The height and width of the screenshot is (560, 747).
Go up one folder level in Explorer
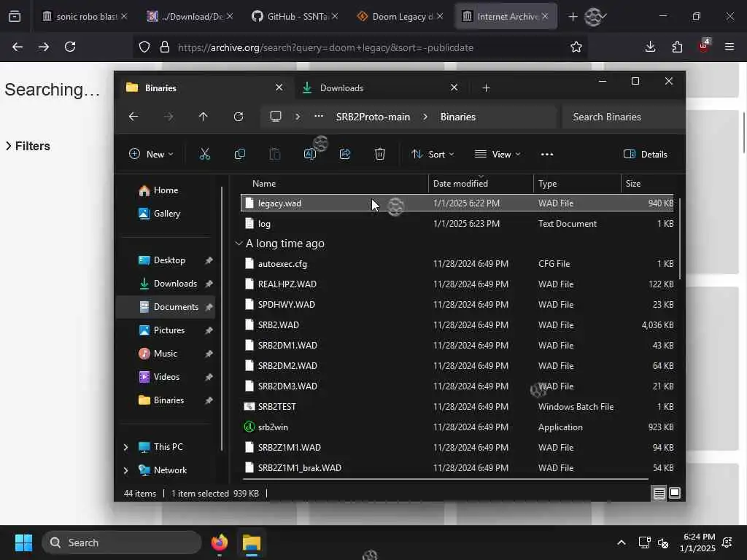point(203,117)
